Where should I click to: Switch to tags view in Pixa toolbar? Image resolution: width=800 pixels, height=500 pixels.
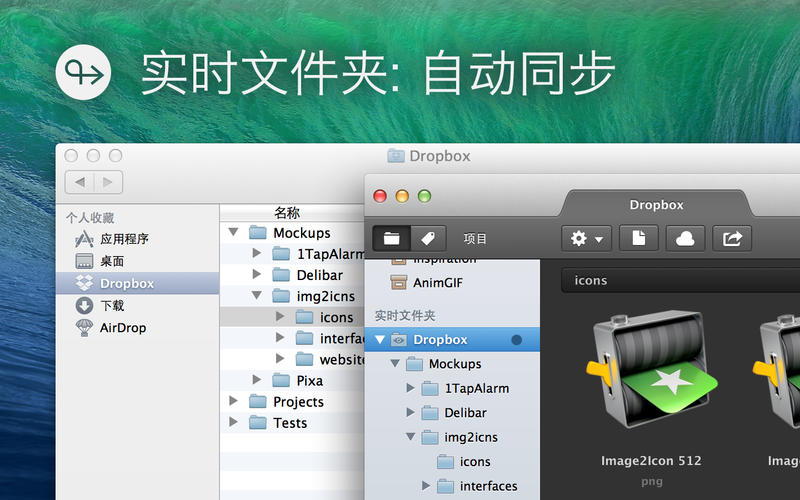point(428,238)
